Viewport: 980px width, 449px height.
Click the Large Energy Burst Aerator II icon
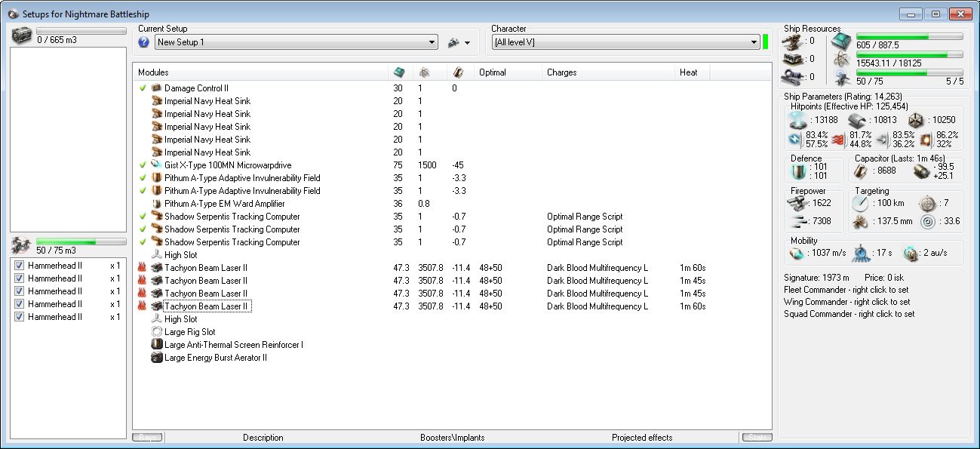(157, 358)
